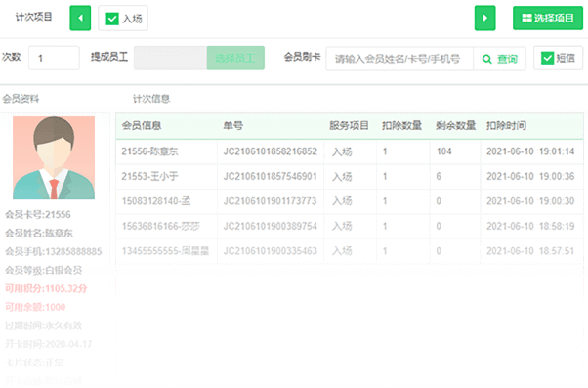Click the 会员卡号:21556 text
Image resolution: width=588 pixels, height=388 pixels.
click(x=38, y=215)
